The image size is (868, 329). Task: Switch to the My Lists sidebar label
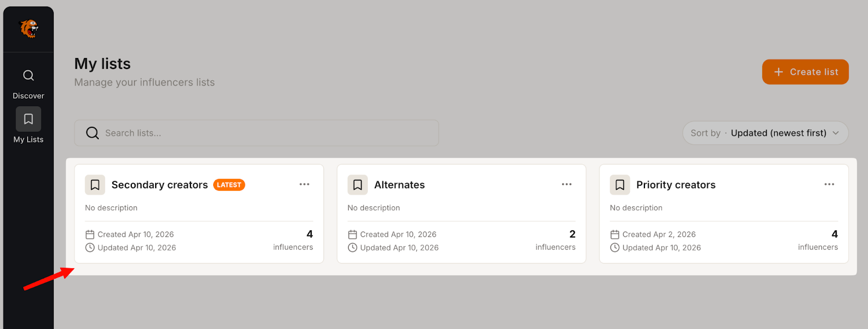29,140
